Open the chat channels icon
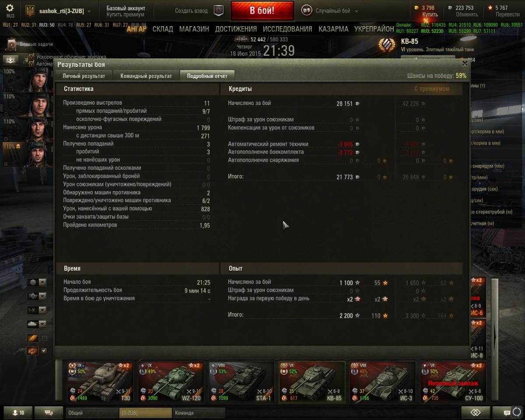Viewport: 525px width, 420px height. [x=49, y=413]
